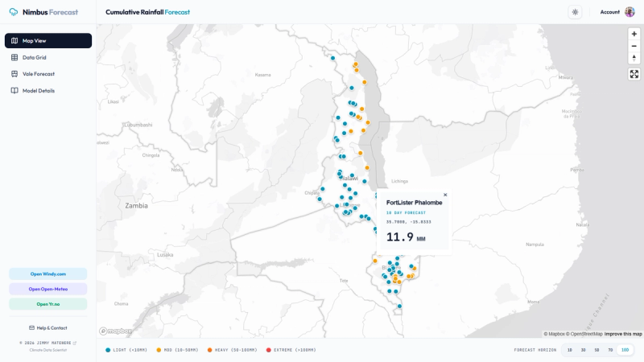Zoom in on the map

(634, 34)
